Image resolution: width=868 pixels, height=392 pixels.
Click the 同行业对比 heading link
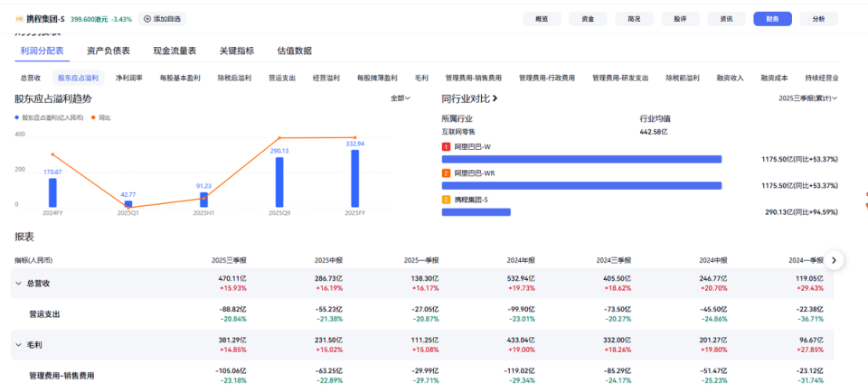466,98
